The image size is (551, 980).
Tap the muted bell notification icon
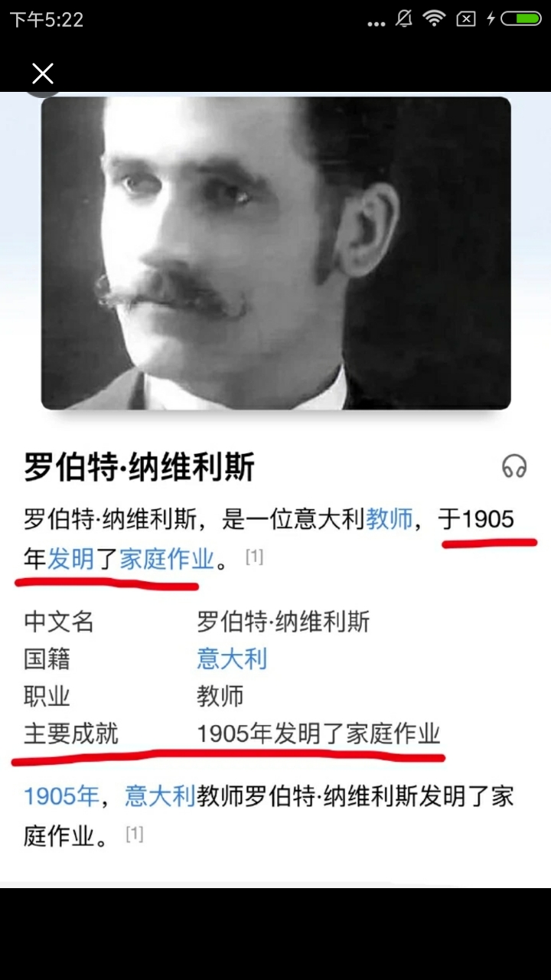404,19
